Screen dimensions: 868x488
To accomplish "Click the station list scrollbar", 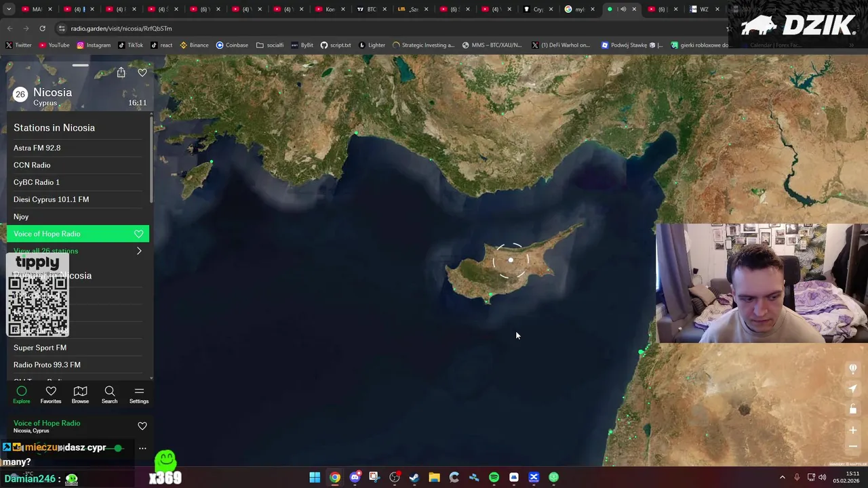I will [152, 161].
